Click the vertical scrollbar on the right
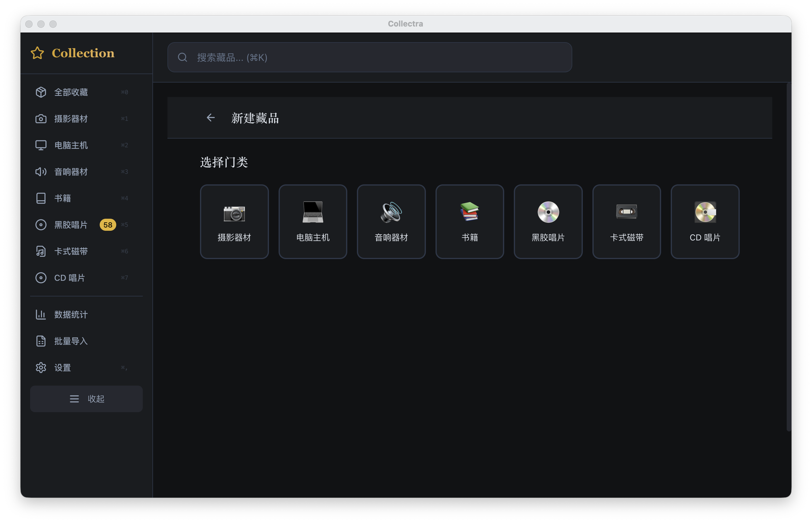Image resolution: width=812 pixels, height=523 pixels. (789, 257)
